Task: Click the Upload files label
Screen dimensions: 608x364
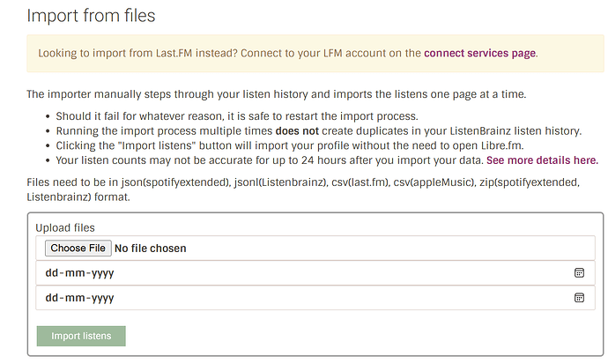Action: (x=65, y=227)
